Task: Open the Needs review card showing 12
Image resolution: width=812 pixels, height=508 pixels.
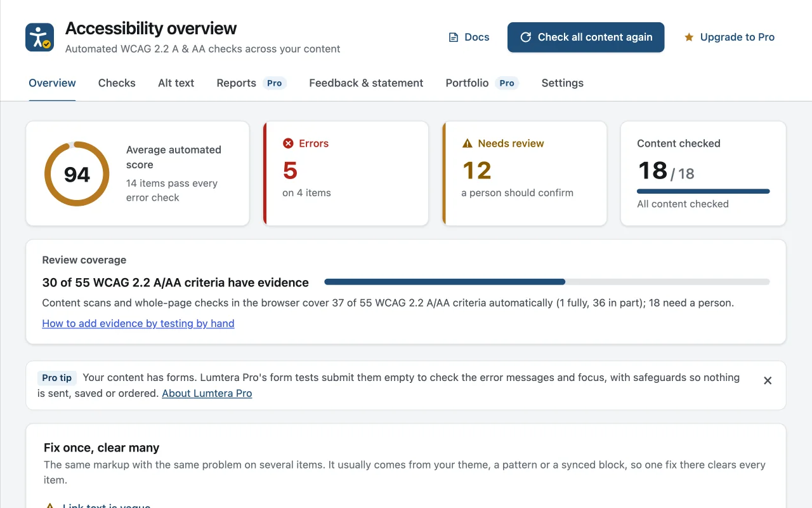Action: [525, 173]
